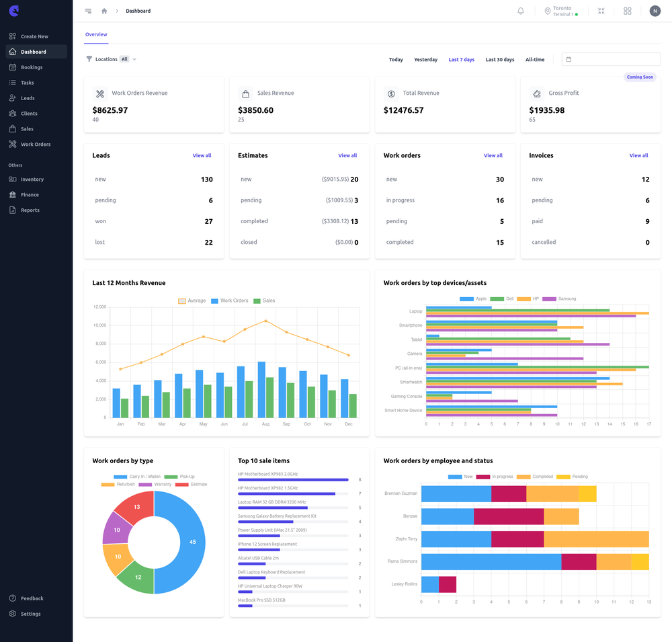Click View all next to Leads
The width and height of the screenshot is (672, 642).
202,155
